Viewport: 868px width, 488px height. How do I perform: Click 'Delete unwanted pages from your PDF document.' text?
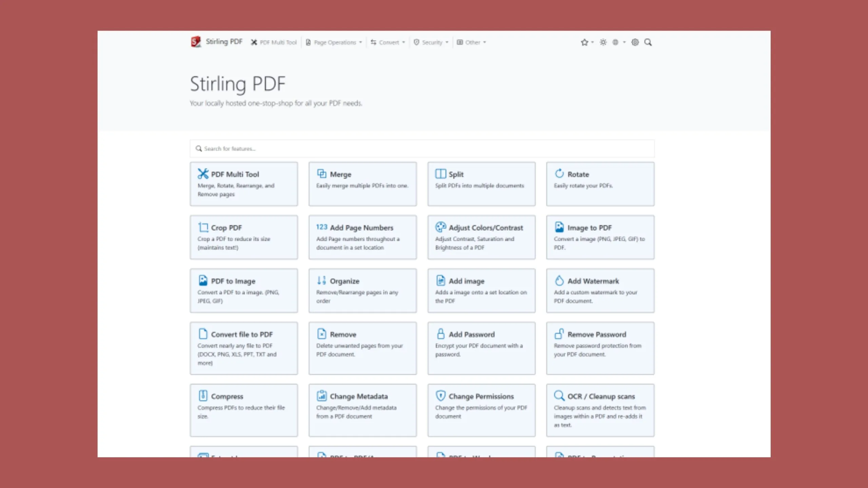point(359,350)
